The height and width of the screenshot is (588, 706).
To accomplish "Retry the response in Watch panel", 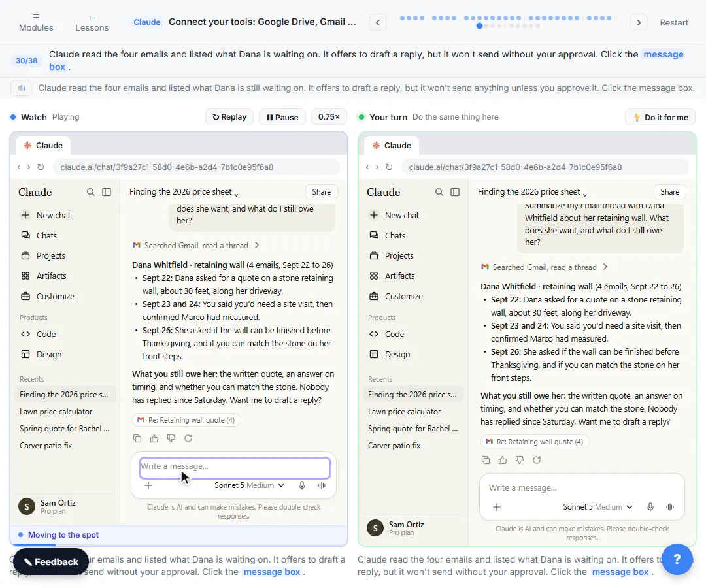I will click(188, 438).
